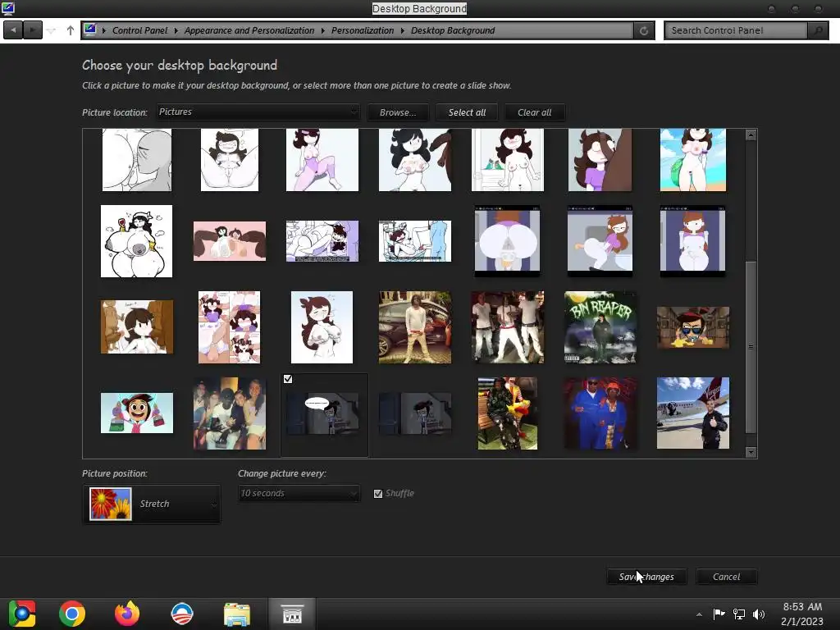
Task: Expand arrow after Control Panel breadcrumb
Action: coord(176,30)
